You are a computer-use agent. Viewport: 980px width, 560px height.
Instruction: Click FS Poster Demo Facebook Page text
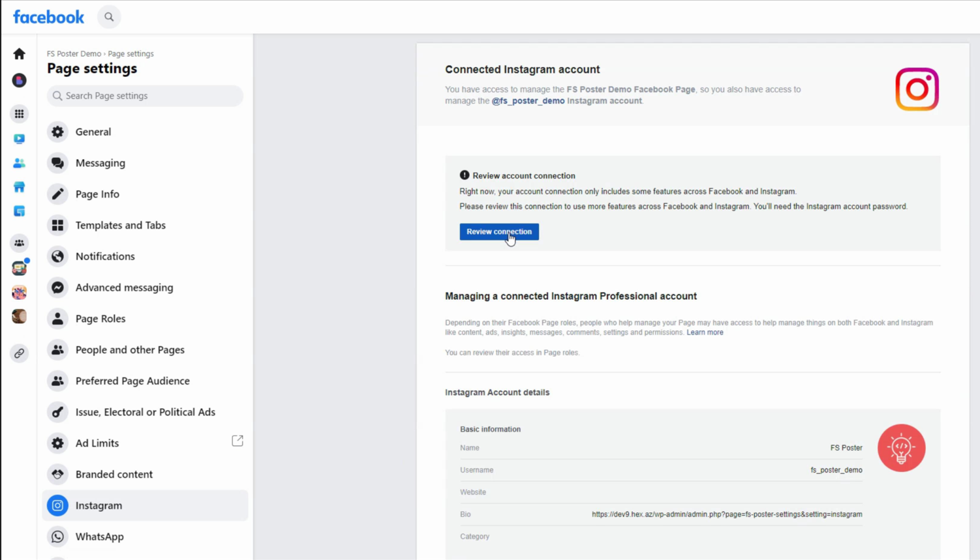tap(631, 89)
